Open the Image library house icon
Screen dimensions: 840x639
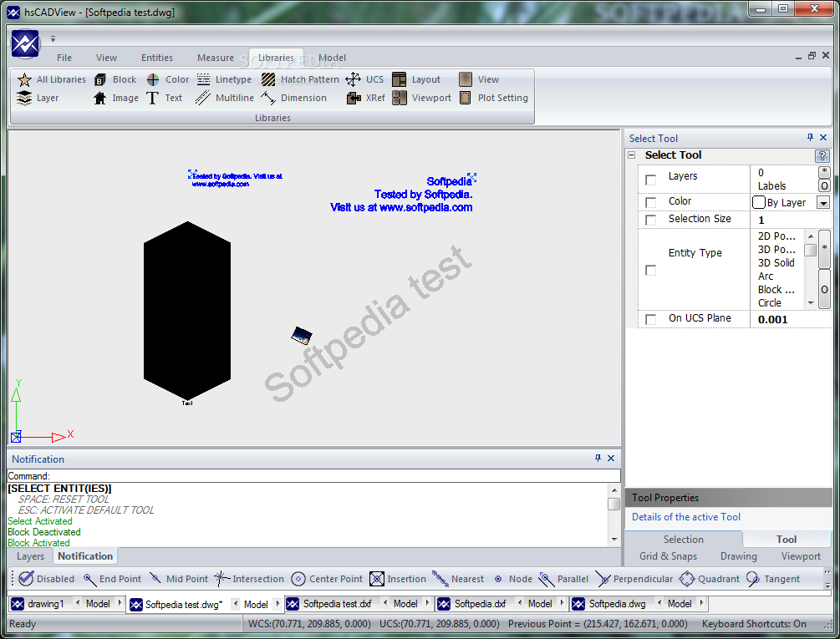(100, 98)
